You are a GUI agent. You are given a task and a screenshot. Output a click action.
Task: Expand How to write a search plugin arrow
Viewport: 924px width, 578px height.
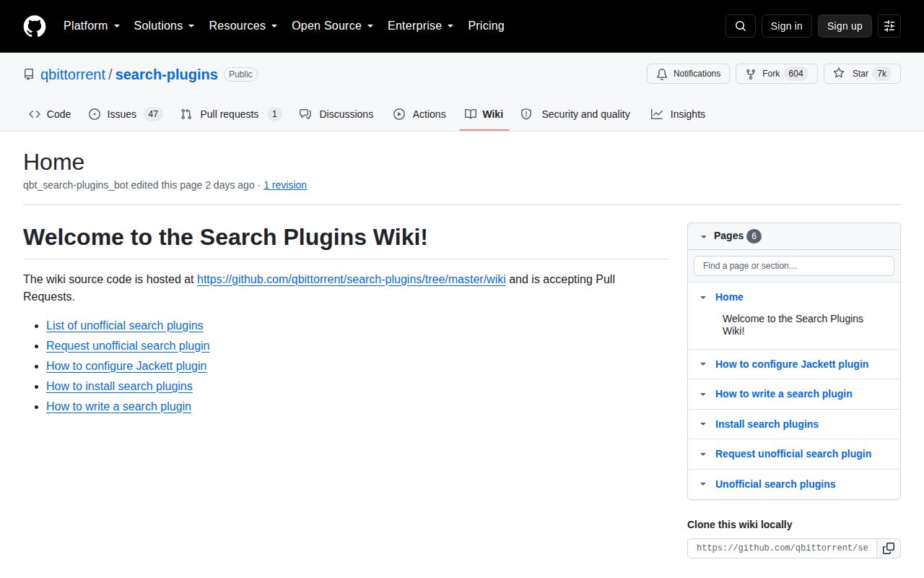[703, 394]
